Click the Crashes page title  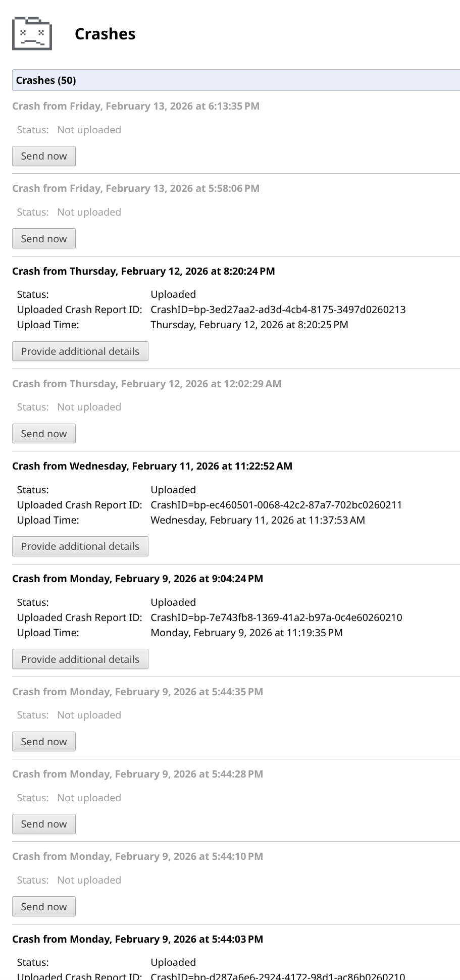coord(105,34)
